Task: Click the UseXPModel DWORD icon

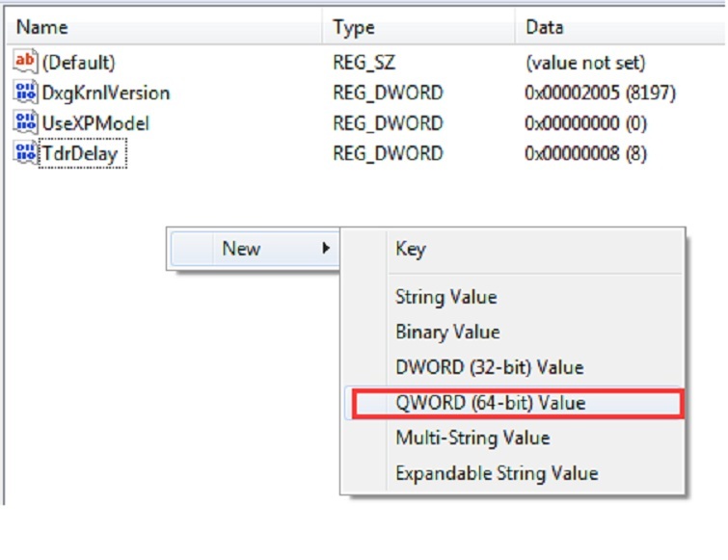Action: click(x=25, y=123)
